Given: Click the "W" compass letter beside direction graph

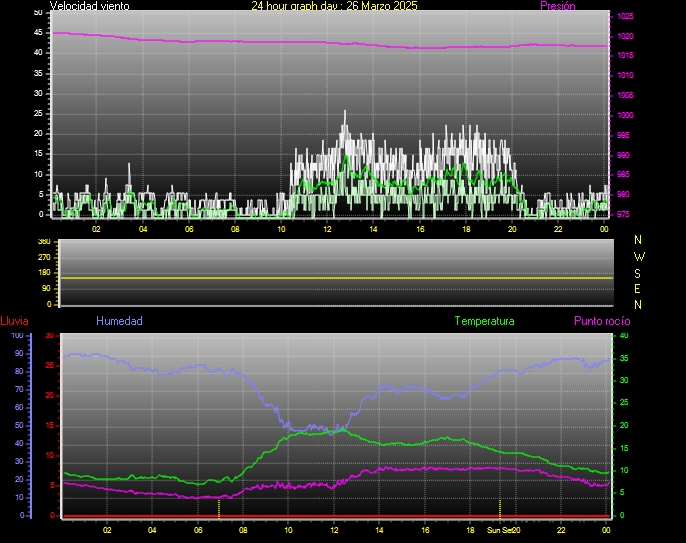Looking at the screenshot, I should pos(639,256).
